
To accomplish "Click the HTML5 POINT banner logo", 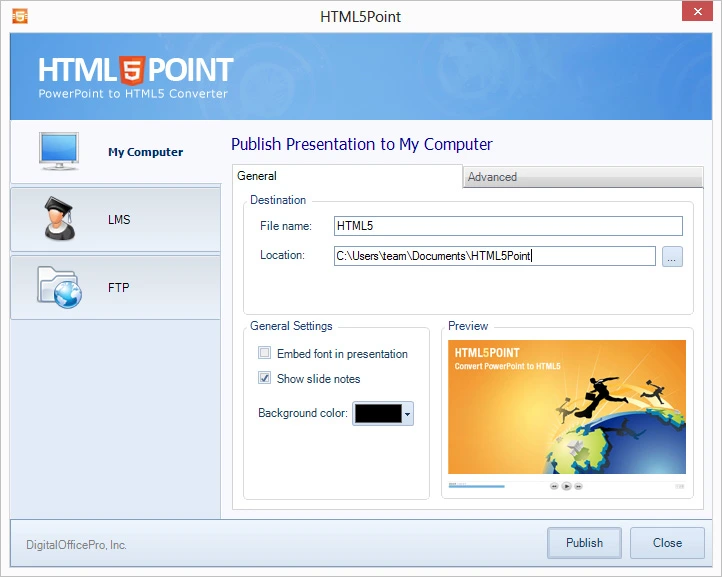I will click(x=136, y=77).
